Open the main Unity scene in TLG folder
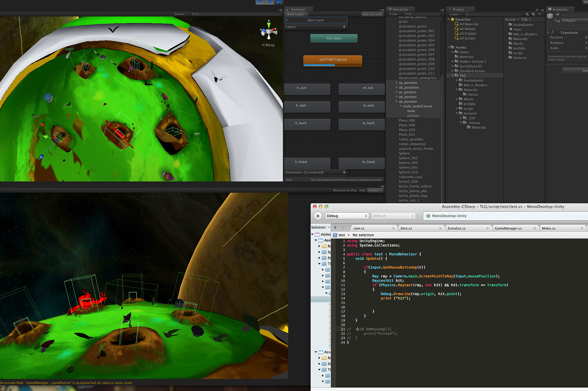588x391 pixels. [x=517, y=29]
